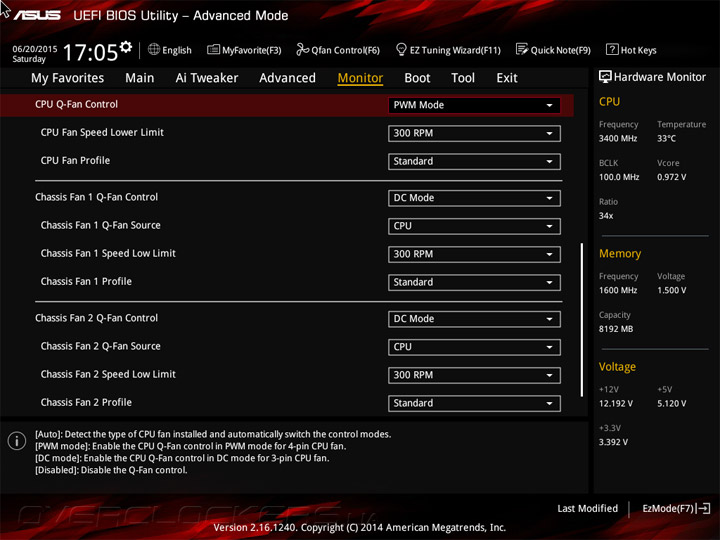Click the +12V reading 12.192 V
The height and width of the screenshot is (540, 720).
(616, 403)
